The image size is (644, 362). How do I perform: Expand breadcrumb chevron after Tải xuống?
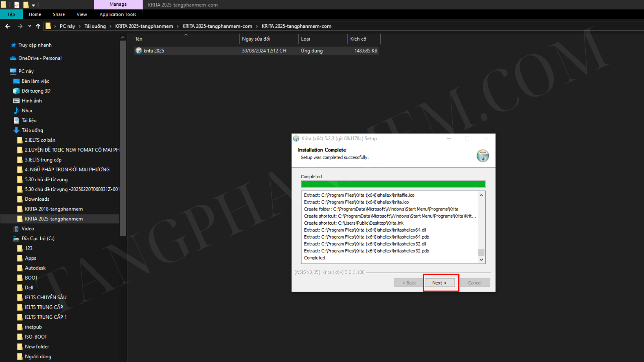[x=110, y=26]
